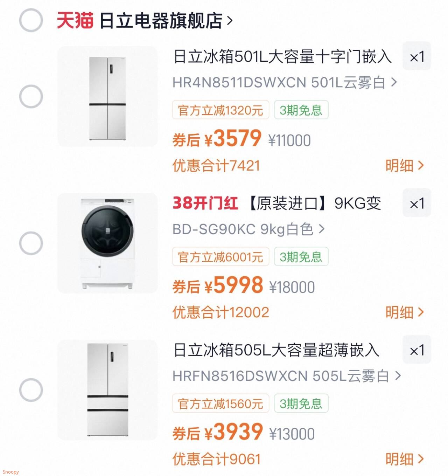
Task: Open 505L refrigerator product thumbnail
Action: (107, 390)
